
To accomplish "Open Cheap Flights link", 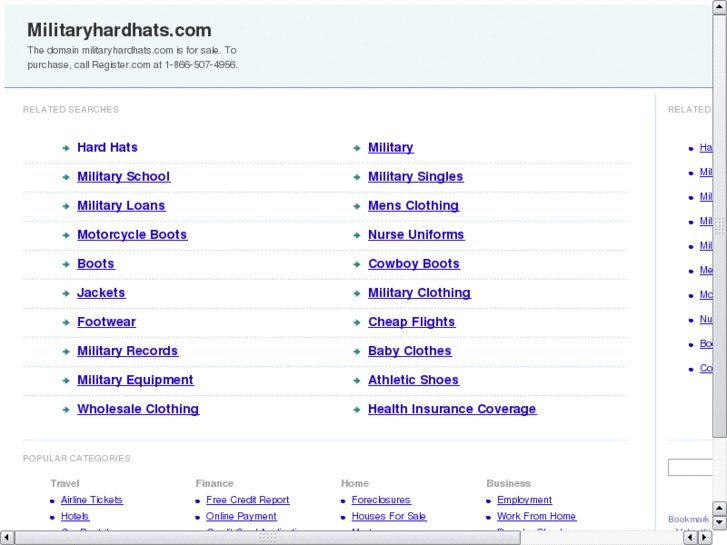I will (x=411, y=322).
